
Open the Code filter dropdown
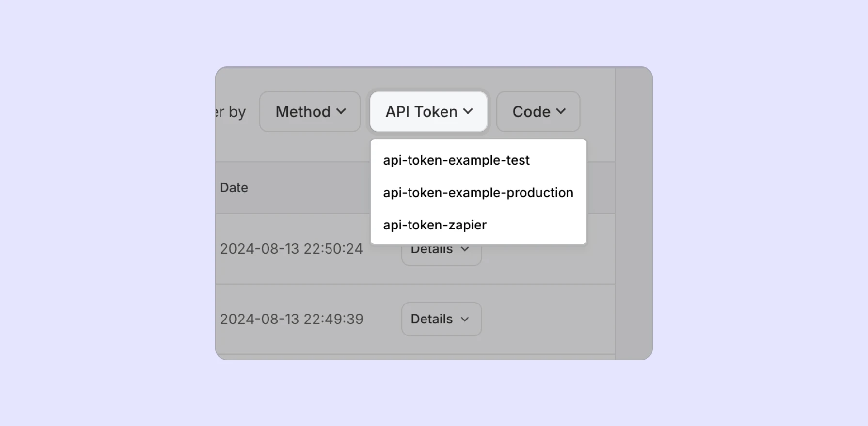click(538, 112)
